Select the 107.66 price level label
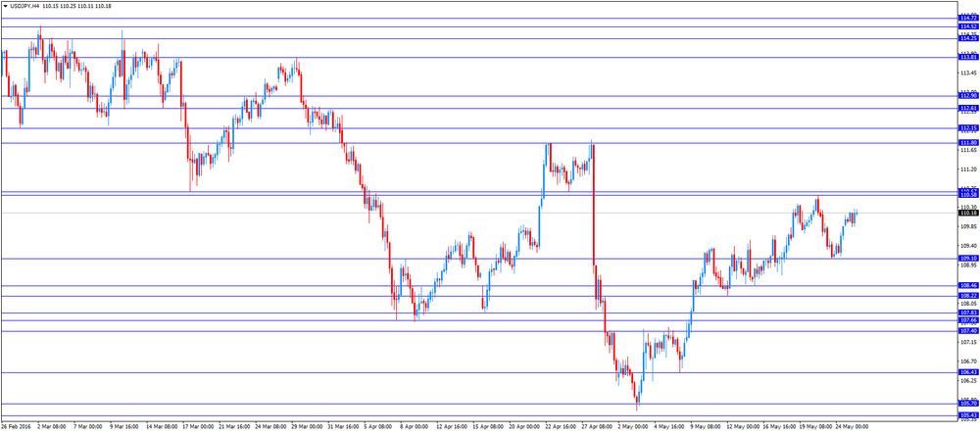Screen dimensions: 980x433 click(x=969, y=320)
